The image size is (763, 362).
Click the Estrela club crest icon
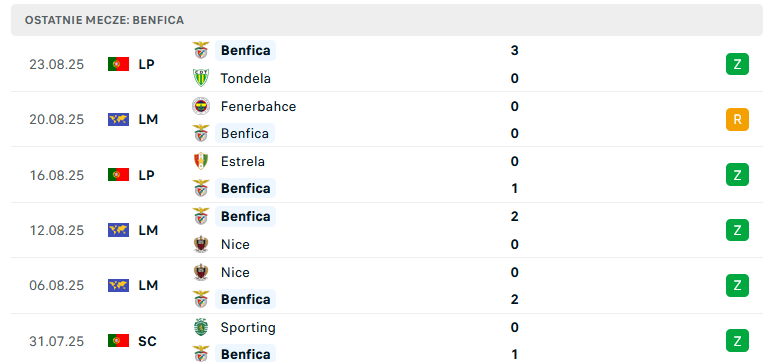201,161
